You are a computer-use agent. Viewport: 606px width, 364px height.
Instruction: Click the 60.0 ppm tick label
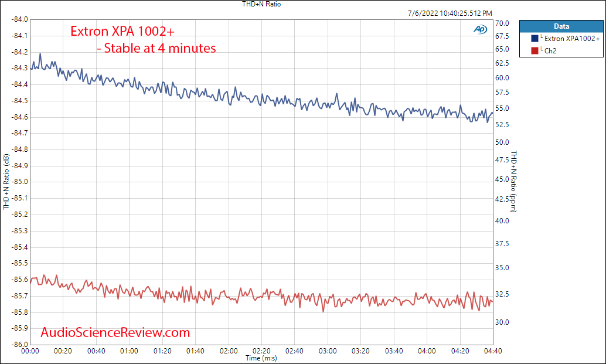coord(502,78)
